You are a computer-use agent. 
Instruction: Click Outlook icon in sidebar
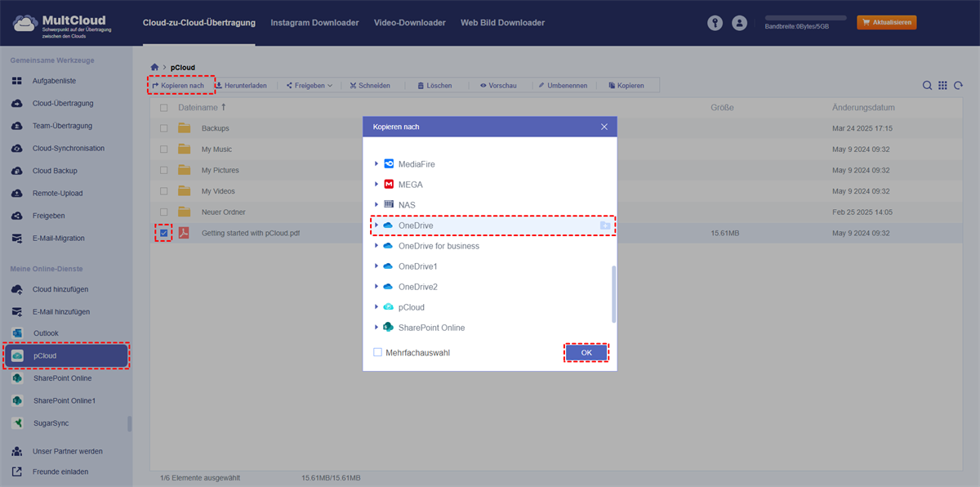pos(17,333)
